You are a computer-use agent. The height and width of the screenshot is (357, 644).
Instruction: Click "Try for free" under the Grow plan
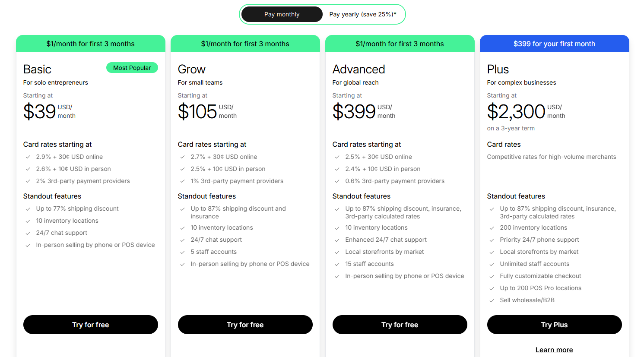245,325
